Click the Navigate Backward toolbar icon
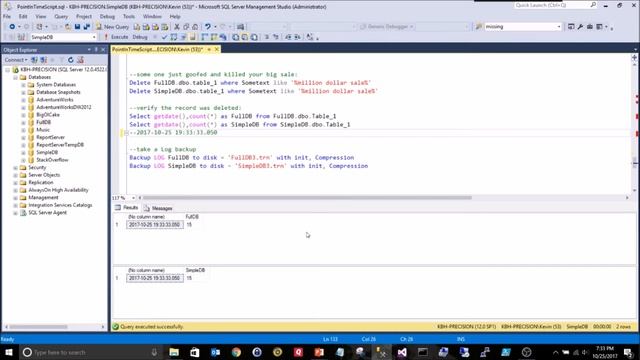This screenshot has width=640, height=360. pyautogui.click(x=12, y=27)
